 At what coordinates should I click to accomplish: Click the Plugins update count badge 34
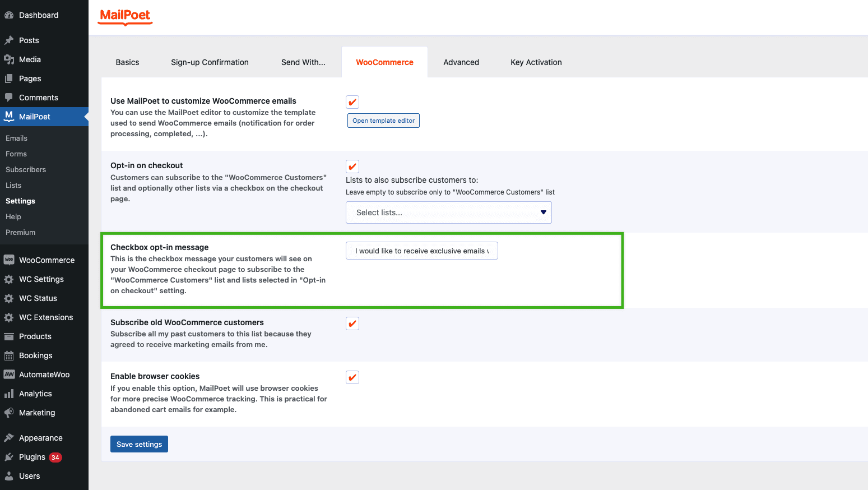pyautogui.click(x=55, y=457)
